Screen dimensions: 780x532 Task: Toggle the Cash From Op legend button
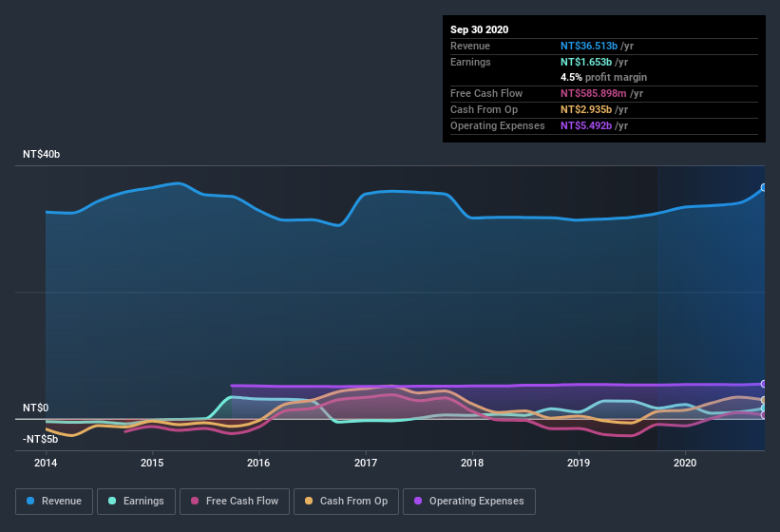346,502
